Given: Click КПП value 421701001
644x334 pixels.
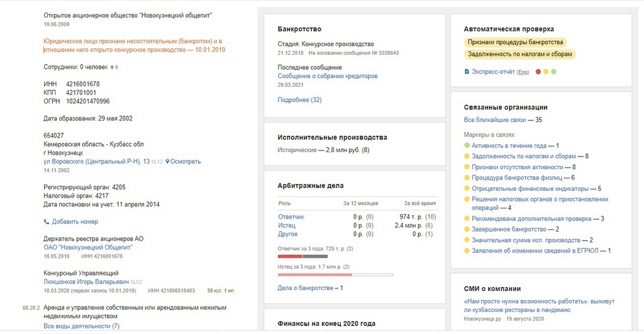Looking at the screenshot, I should click(81, 93).
